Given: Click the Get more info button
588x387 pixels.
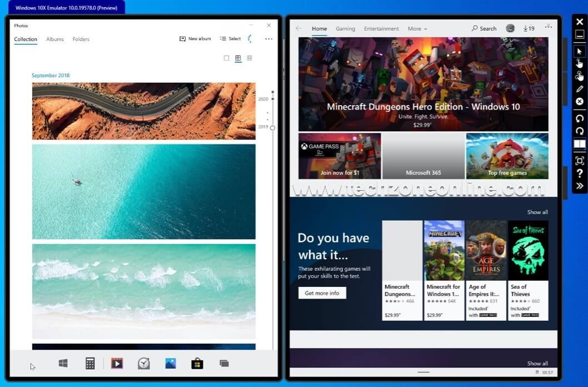Looking at the screenshot, I should tap(322, 293).
